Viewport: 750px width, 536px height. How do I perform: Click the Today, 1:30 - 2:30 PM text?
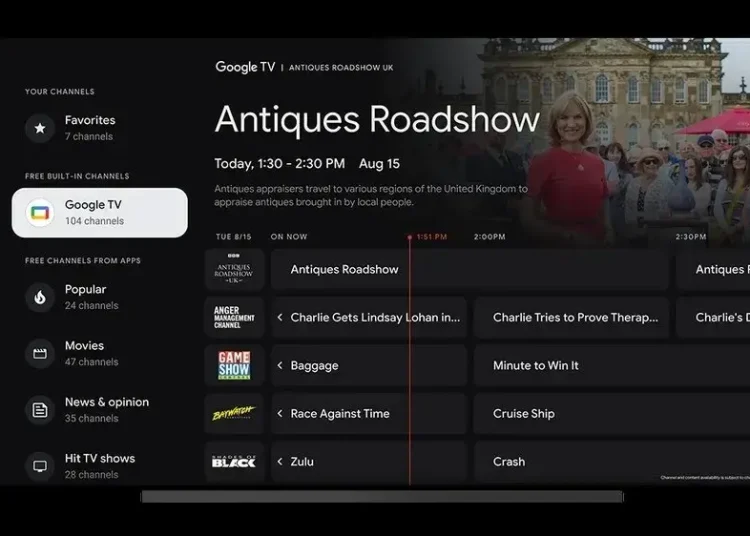point(279,164)
